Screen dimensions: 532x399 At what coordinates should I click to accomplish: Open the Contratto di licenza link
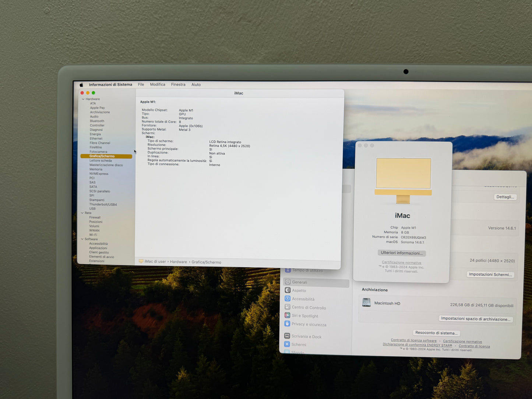pos(474,346)
